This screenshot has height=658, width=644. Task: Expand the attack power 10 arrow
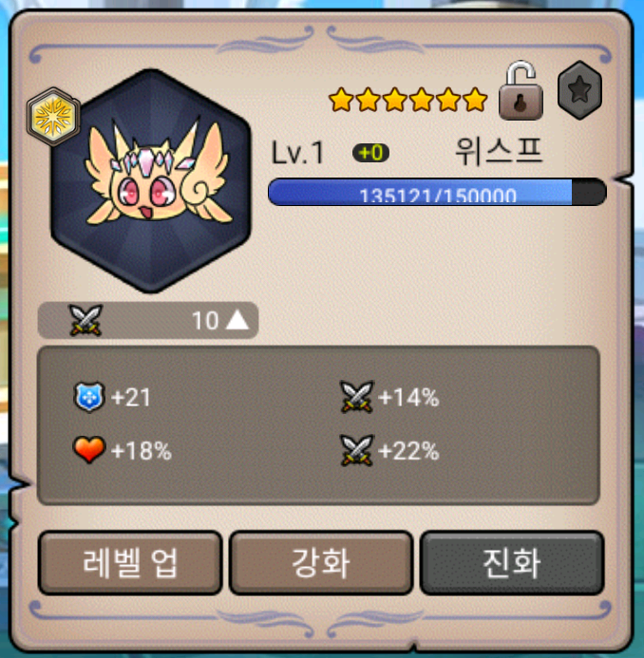pyautogui.click(x=237, y=320)
